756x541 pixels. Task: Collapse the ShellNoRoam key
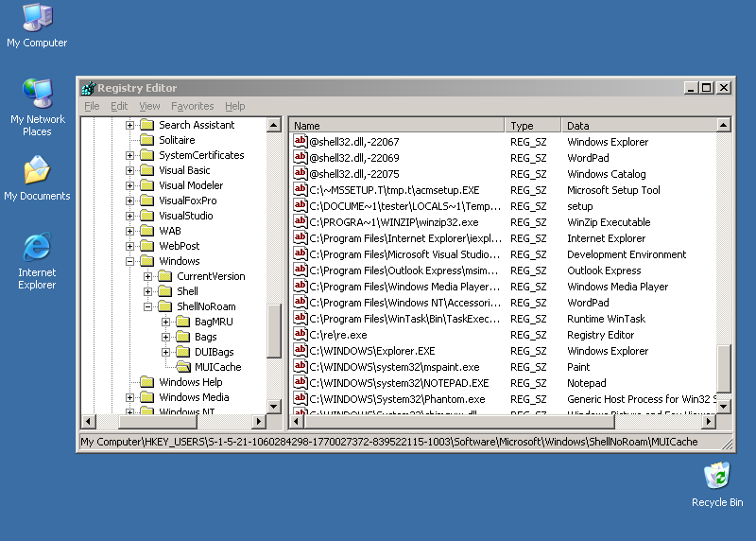[148, 306]
